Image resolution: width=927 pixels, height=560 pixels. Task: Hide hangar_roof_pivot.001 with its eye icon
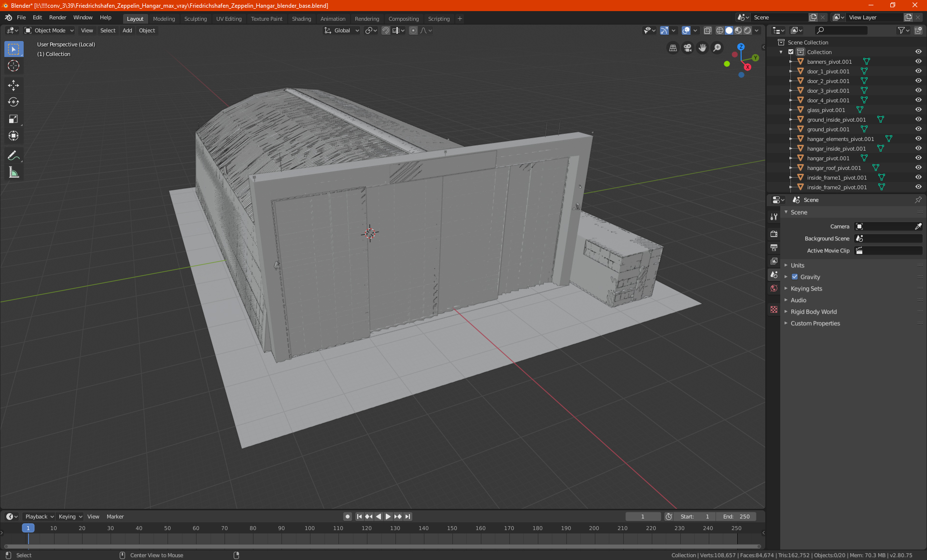(918, 168)
